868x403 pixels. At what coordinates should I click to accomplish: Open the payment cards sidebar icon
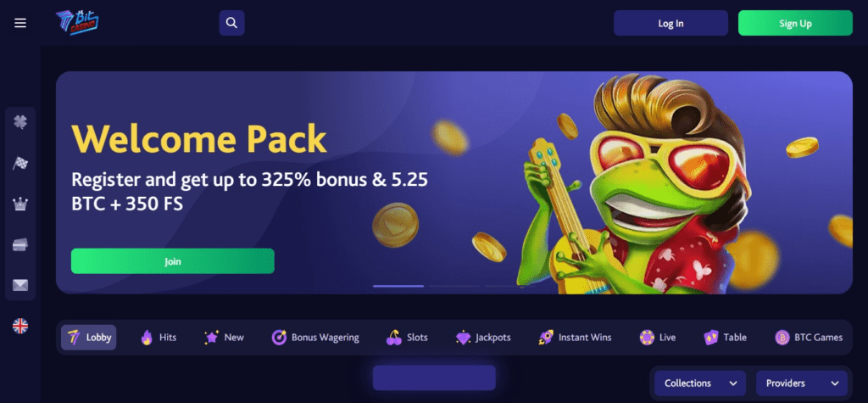coord(20,244)
